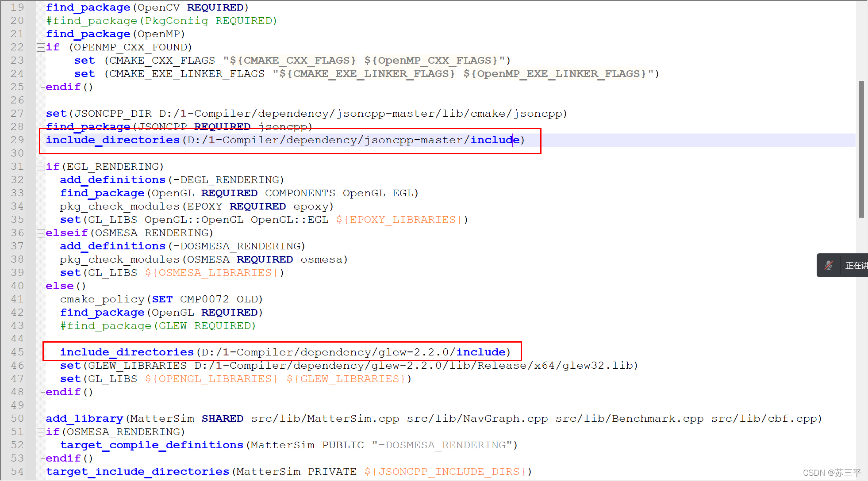This screenshot has height=481, width=868.
Task: Click the ${JSONCPP_INCLUDE_DIRS} variable on line 54
Action: tap(445, 472)
